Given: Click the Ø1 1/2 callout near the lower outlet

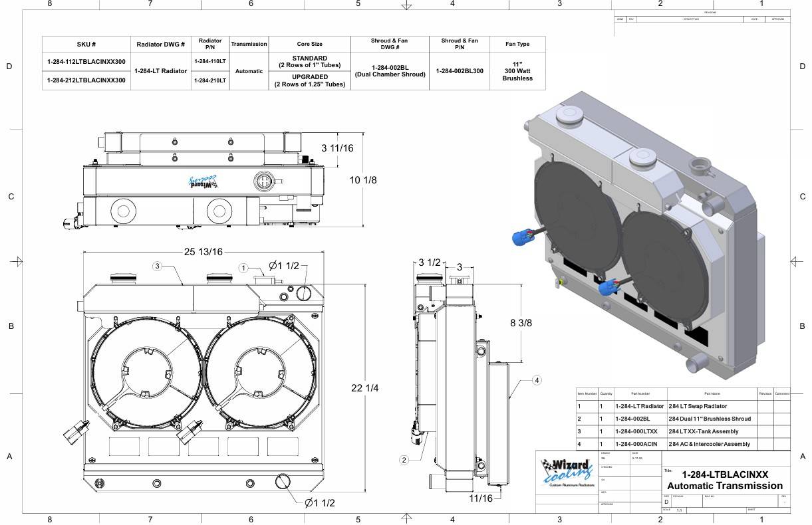Looking at the screenshot, I should point(320,503).
